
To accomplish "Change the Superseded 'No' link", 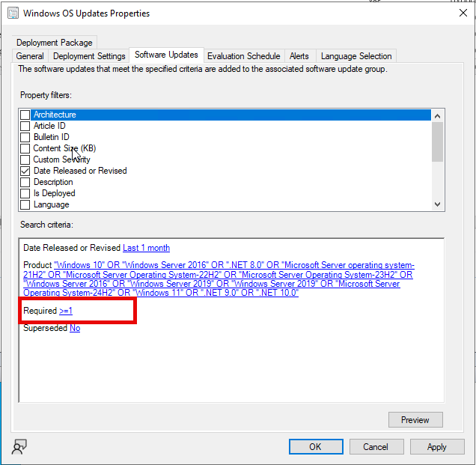I will click(75, 328).
